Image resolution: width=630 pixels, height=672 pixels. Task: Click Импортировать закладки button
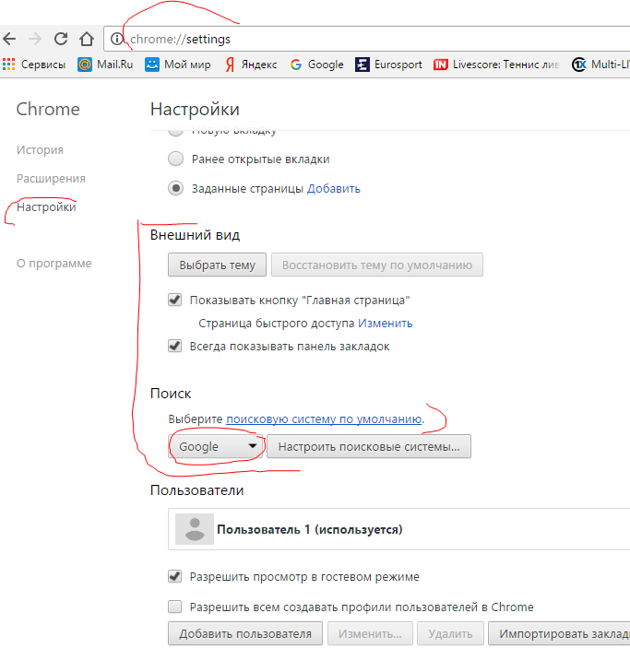559,633
